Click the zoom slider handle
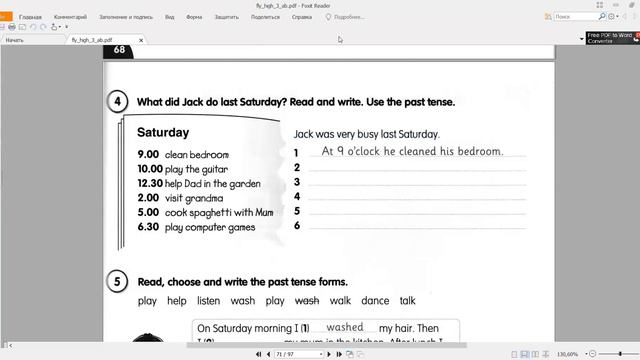This screenshot has width=640, height=360. (x=620, y=354)
